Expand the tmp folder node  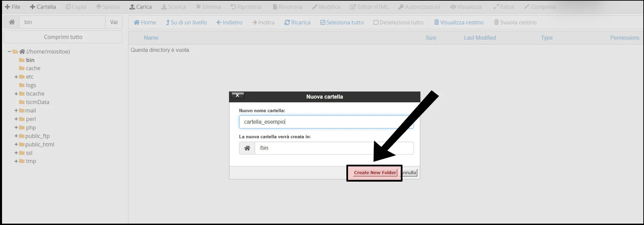[16, 161]
